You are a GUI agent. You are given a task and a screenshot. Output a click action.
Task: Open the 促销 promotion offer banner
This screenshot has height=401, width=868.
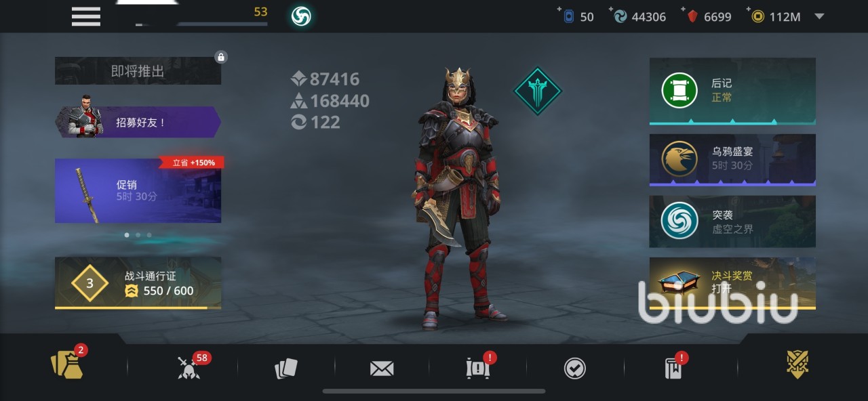[138, 191]
